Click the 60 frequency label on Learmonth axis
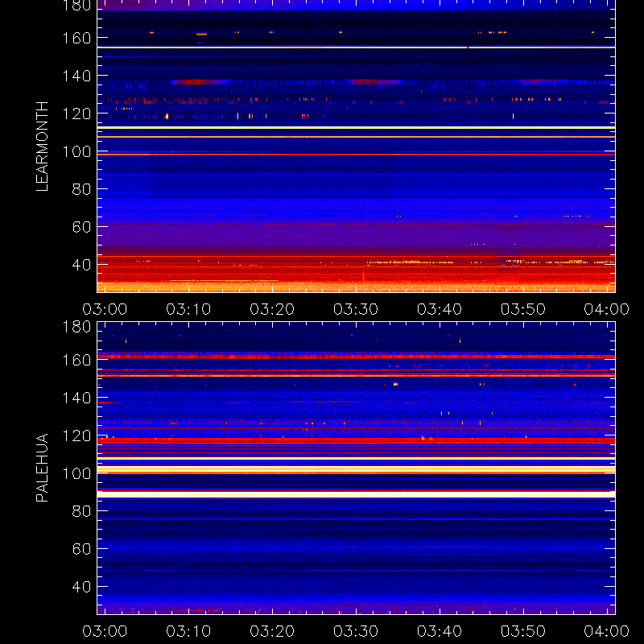 [81, 227]
